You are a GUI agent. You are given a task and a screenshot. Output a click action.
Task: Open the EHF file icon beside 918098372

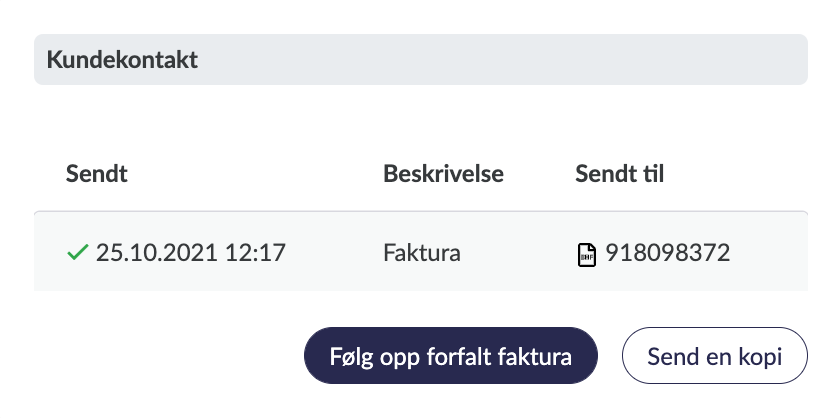588,255
